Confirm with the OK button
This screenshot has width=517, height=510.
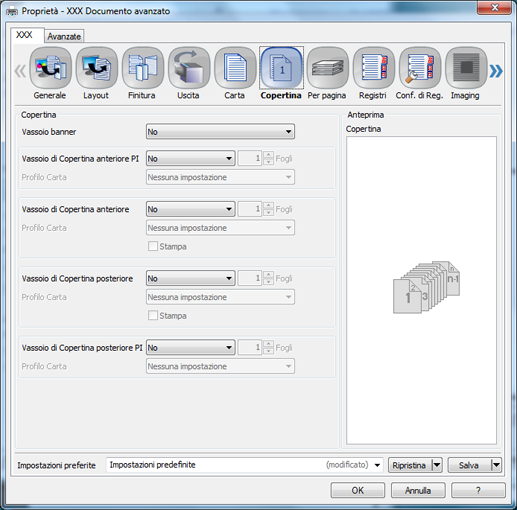point(358,490)
